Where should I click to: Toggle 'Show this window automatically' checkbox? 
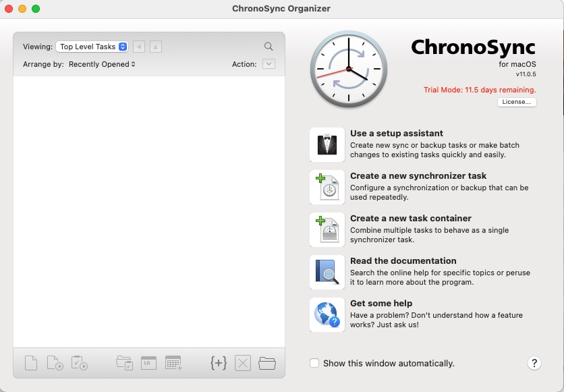click(314, 363)
